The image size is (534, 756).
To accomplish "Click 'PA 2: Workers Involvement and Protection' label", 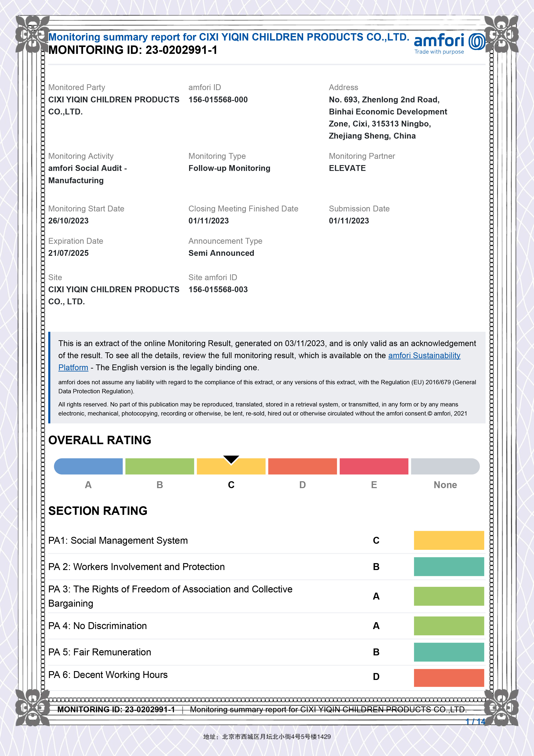I will pyautogui.click(x=137, y=567).
